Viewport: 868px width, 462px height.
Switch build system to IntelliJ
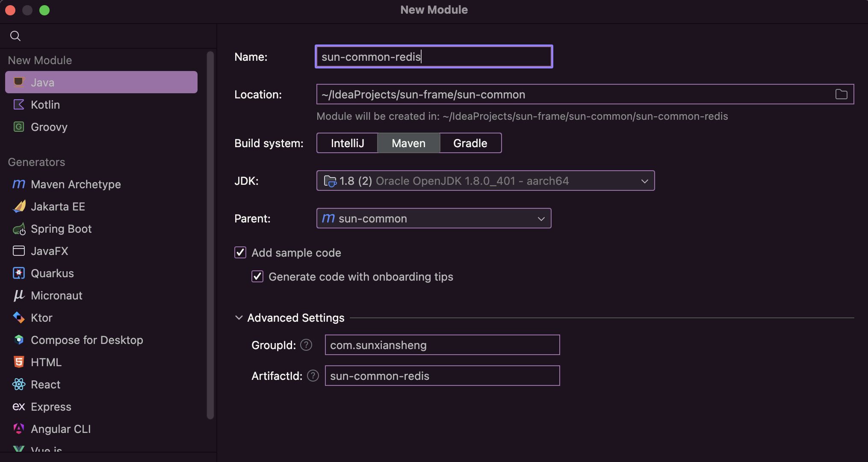pos(347,143)
